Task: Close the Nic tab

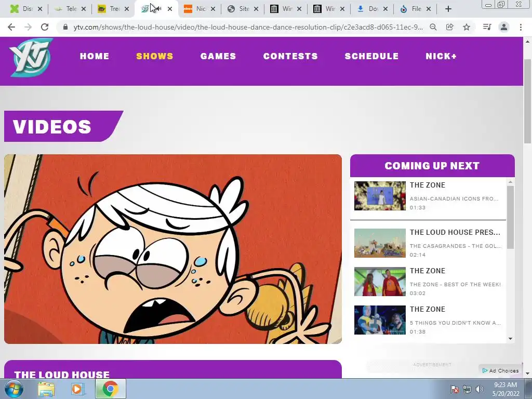Action: (212, 9)
